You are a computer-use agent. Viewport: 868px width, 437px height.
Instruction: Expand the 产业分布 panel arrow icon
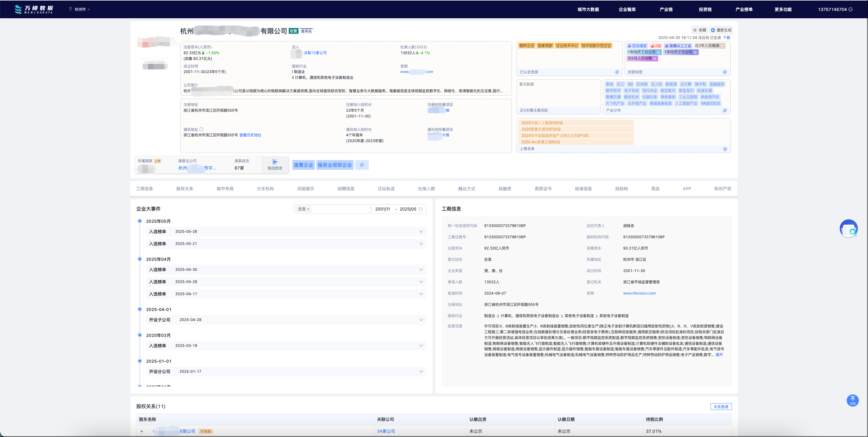(x=725, y=110)
